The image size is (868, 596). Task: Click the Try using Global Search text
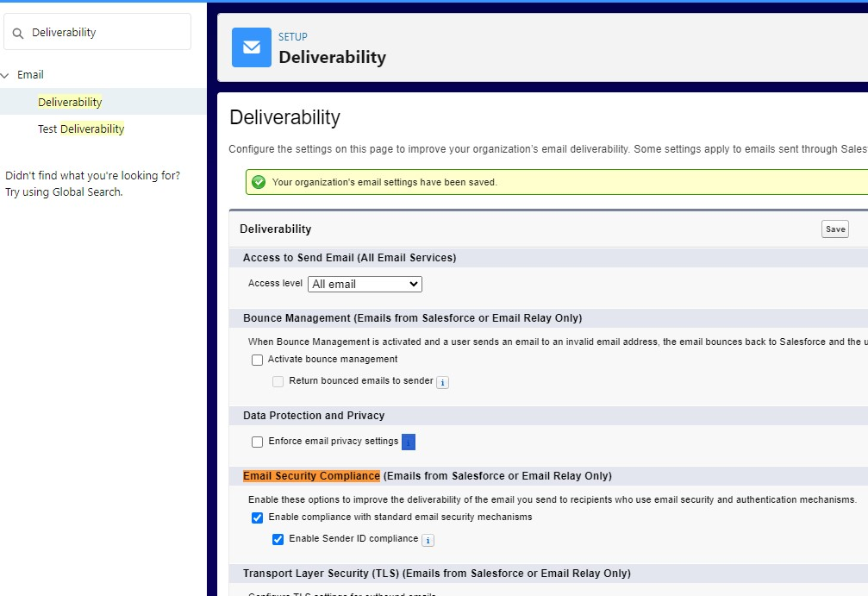pyautogui.click(x=64, y=192)
